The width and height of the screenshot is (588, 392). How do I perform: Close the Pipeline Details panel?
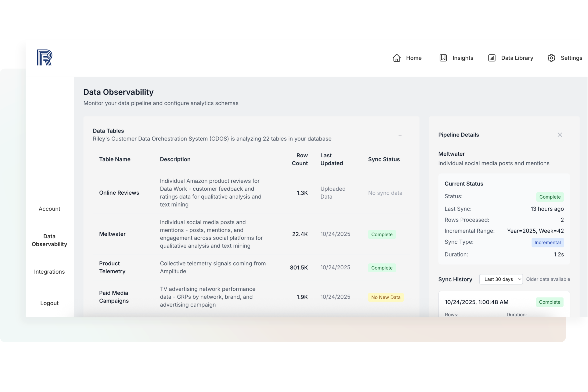point(560,135)
